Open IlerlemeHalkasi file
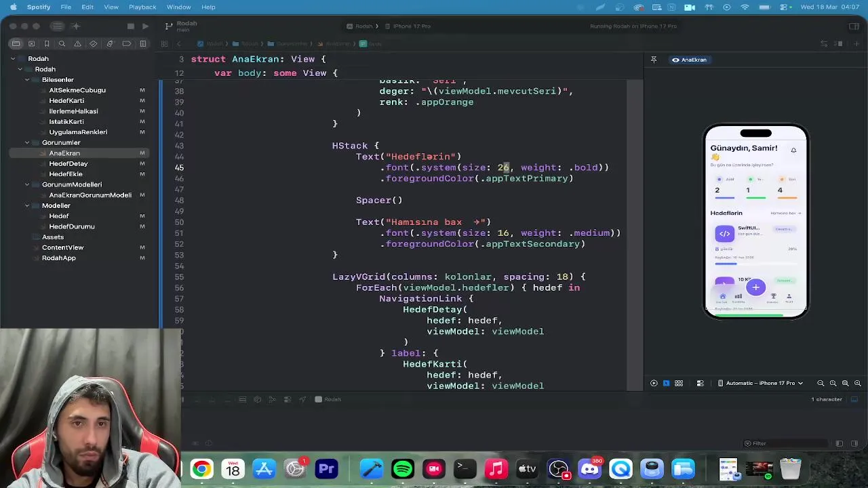 pos(73,111)
